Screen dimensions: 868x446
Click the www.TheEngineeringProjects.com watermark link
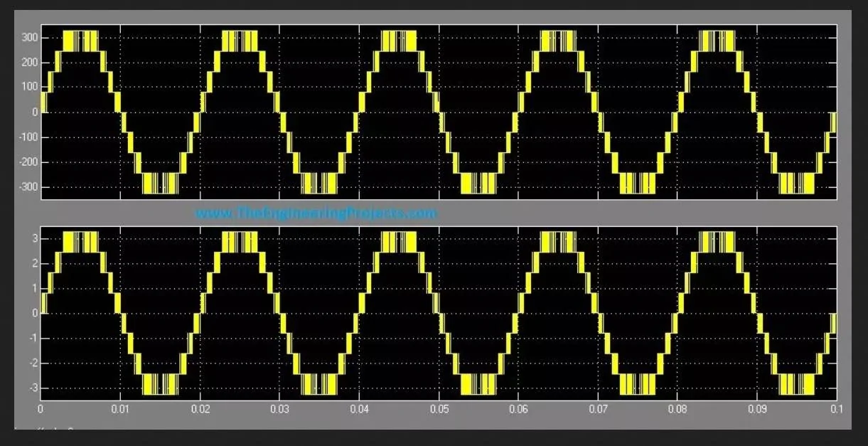tap(315, 213)
